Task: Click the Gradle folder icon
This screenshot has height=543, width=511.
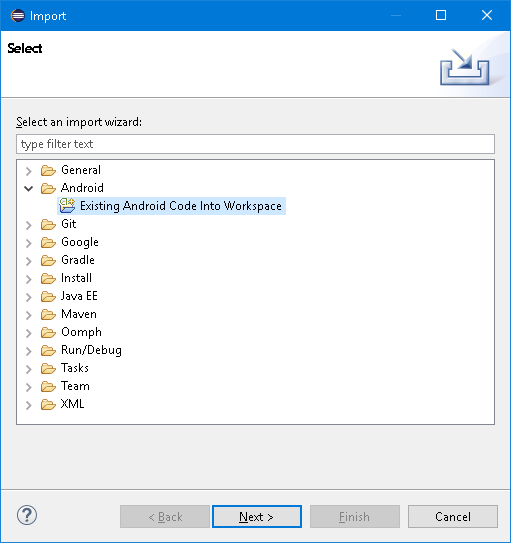Action: tap(48, 260)
